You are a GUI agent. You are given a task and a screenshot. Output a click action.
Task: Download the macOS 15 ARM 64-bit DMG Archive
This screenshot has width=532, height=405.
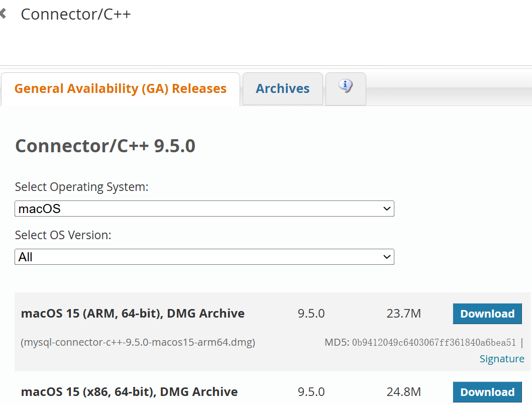(x=487, y=313)
